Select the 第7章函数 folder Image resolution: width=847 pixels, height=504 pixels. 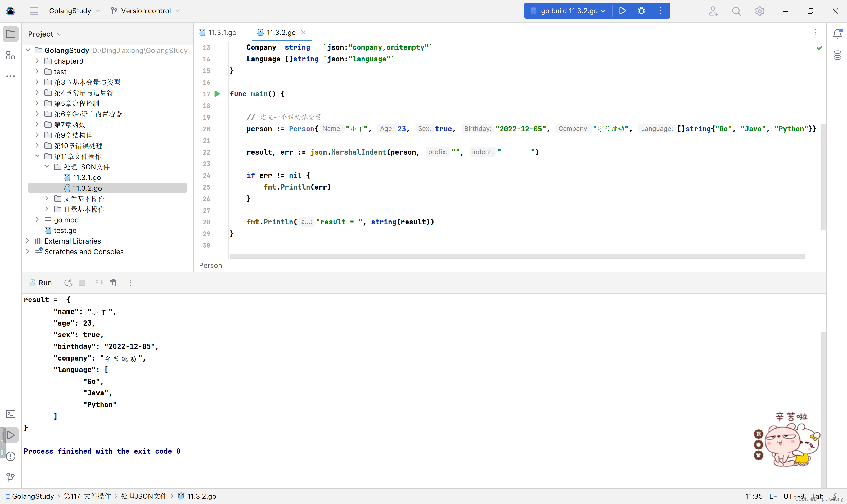65,124
